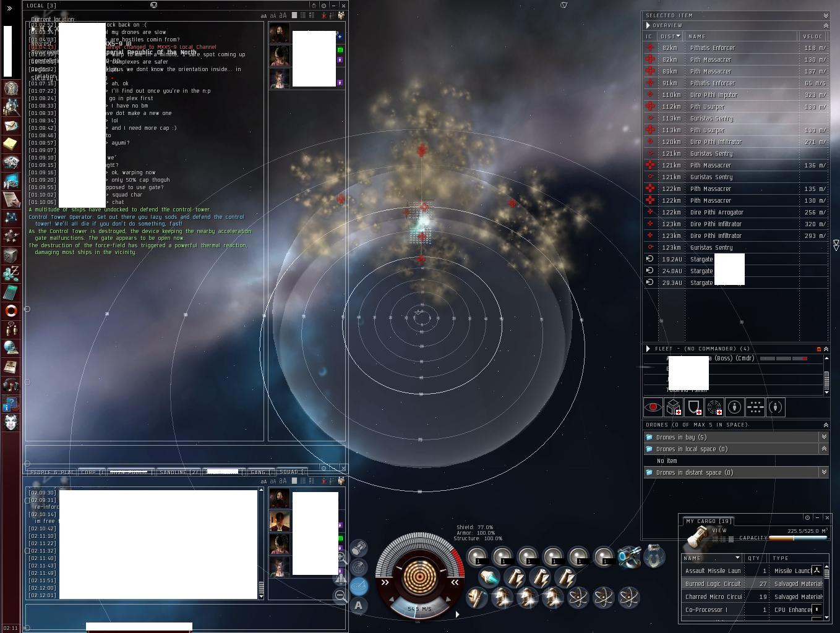
Task: Open the corporation stars sidebar icon
Action: pos(11,236)
